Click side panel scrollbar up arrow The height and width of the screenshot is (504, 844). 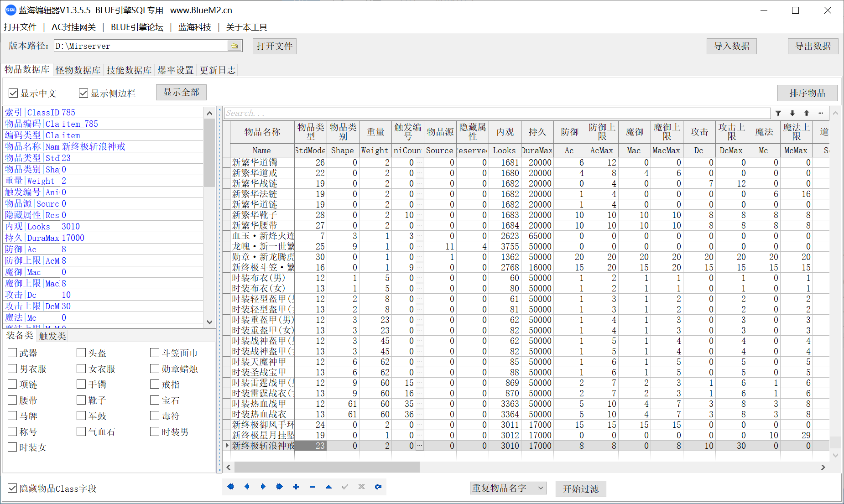209,113
